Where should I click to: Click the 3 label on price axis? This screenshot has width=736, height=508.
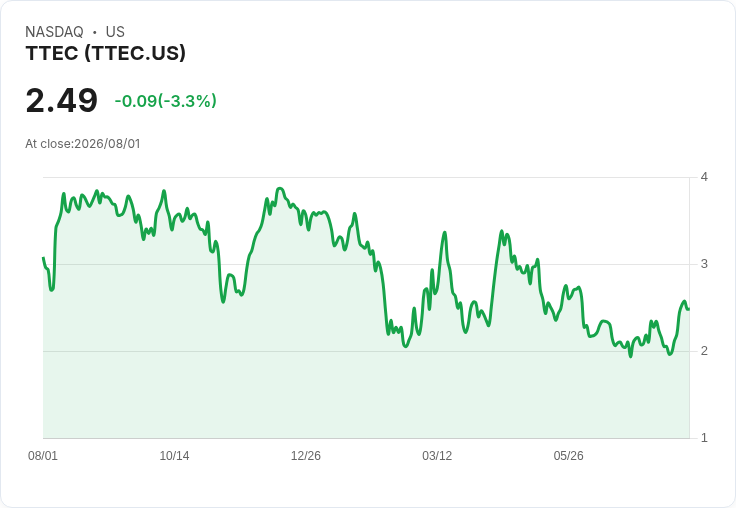704,264
